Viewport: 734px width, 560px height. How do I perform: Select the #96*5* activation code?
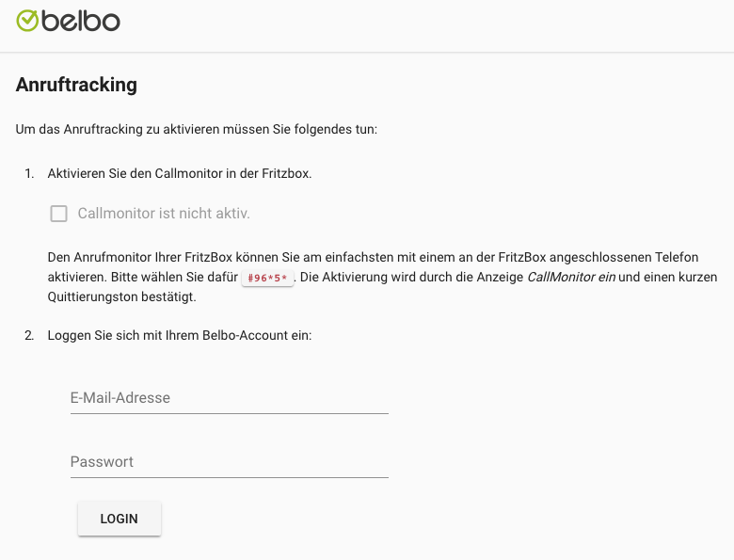pyautogui.click(x=267, y=278)
